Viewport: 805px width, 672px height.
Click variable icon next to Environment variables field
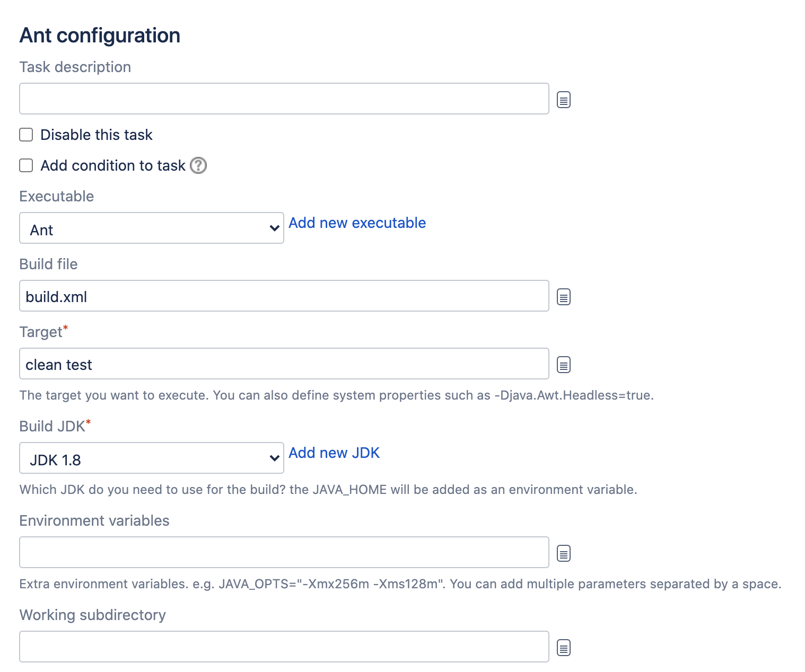[563, 553]
